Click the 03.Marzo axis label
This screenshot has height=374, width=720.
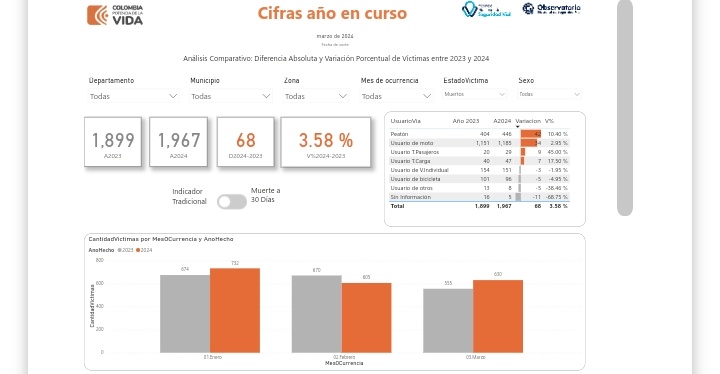point(475,357)
